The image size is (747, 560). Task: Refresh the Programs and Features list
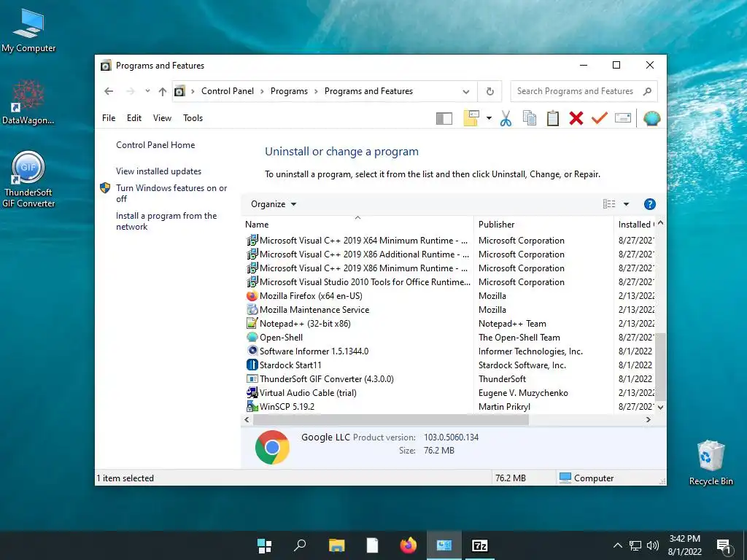pyautogui.click(x=489, y=91)
